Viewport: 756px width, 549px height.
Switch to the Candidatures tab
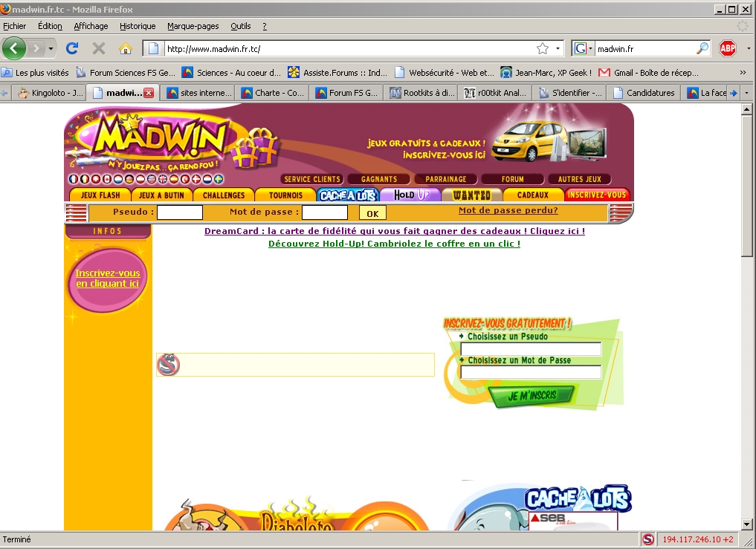[x=644, y=93]
